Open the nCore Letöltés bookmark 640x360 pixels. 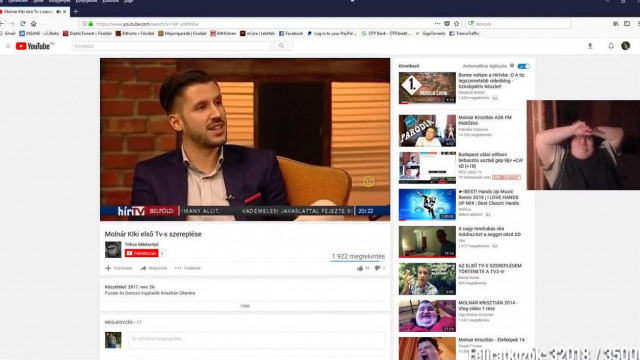click(258, 33)
